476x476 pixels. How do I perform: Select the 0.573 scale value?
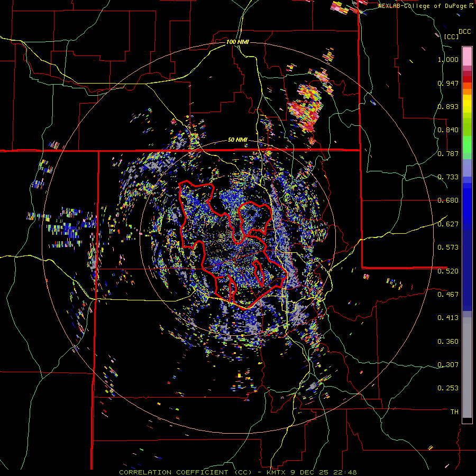[x=448, y=248]
